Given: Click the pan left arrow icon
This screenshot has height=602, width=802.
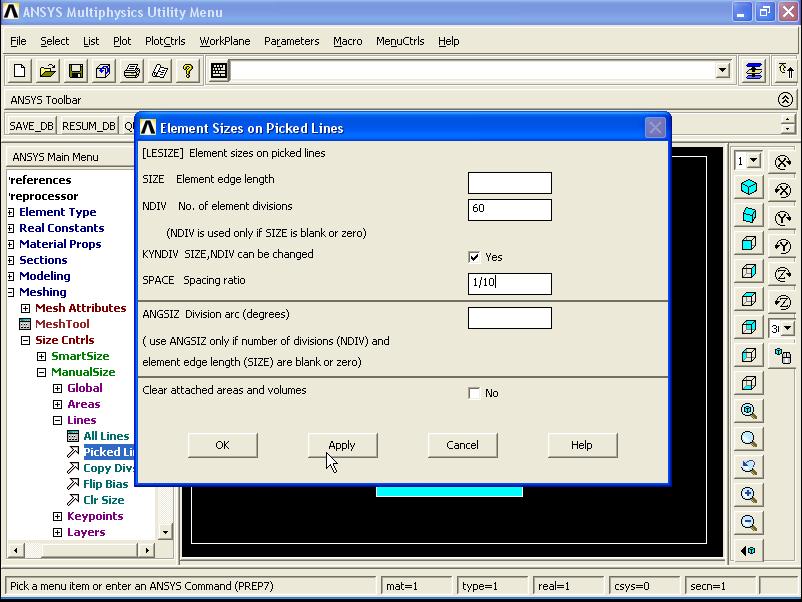Looking at the screenshot, I should (x=749, y=550).
